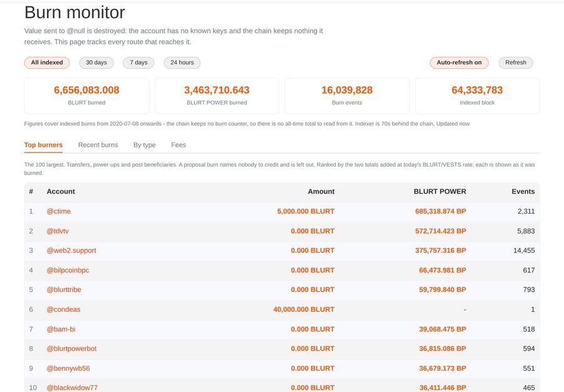
Task: Click the 14,455 events count
Action: [x=524, y=250]
